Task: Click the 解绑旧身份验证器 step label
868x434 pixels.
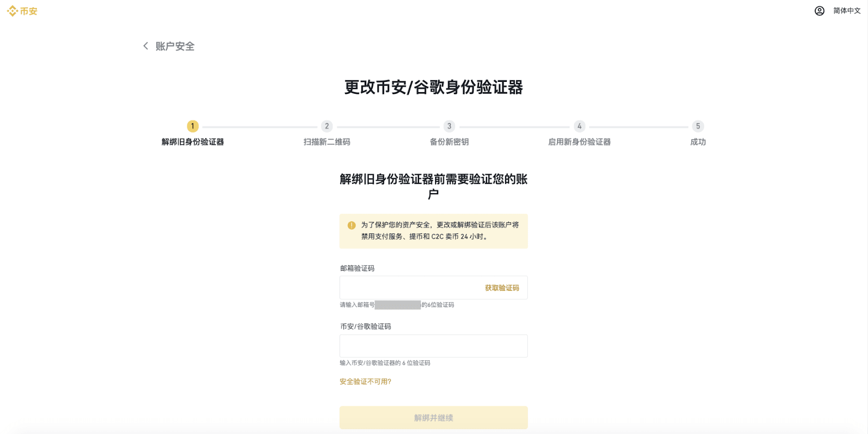Action: click(x=193, y=142)
